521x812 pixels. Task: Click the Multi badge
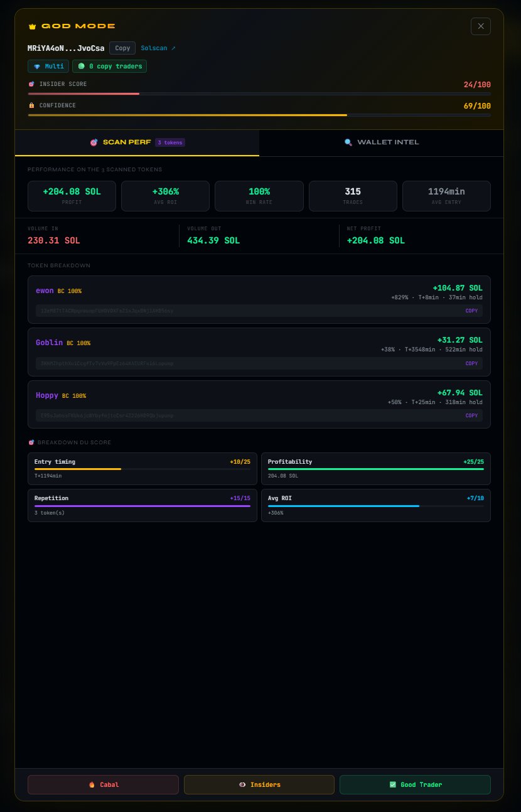pos(48,66)
